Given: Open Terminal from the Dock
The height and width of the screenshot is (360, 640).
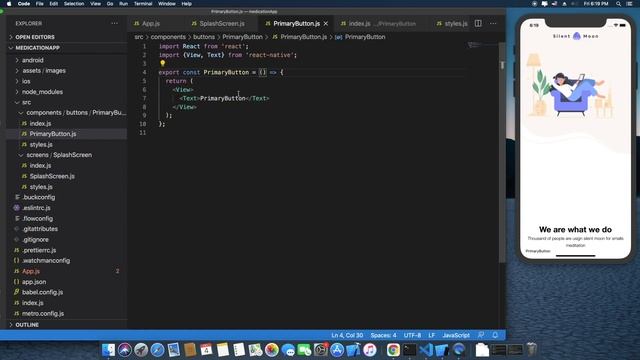Looking at the screenshot, I should [x=409, y=350].
